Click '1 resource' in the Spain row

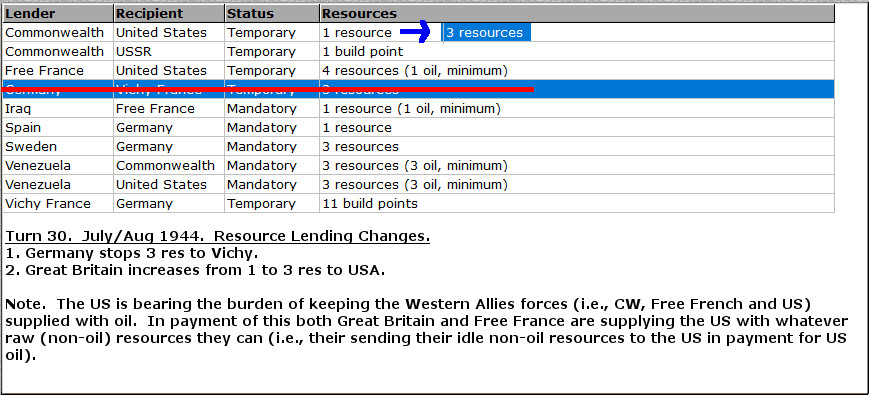tap(577, 127)
